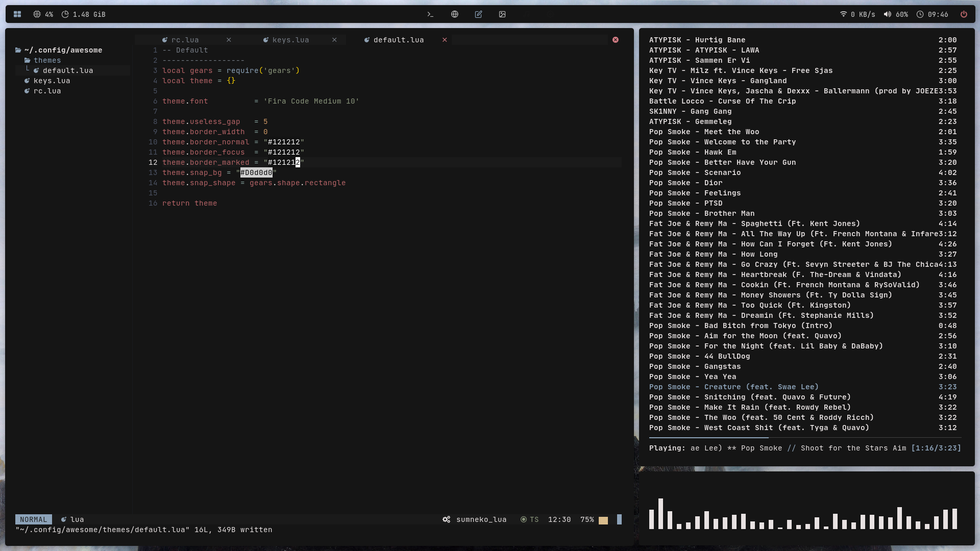980x551 pixels.
Task: Select song Pop Smoke - Gangstas
Action: coord(803,366)
